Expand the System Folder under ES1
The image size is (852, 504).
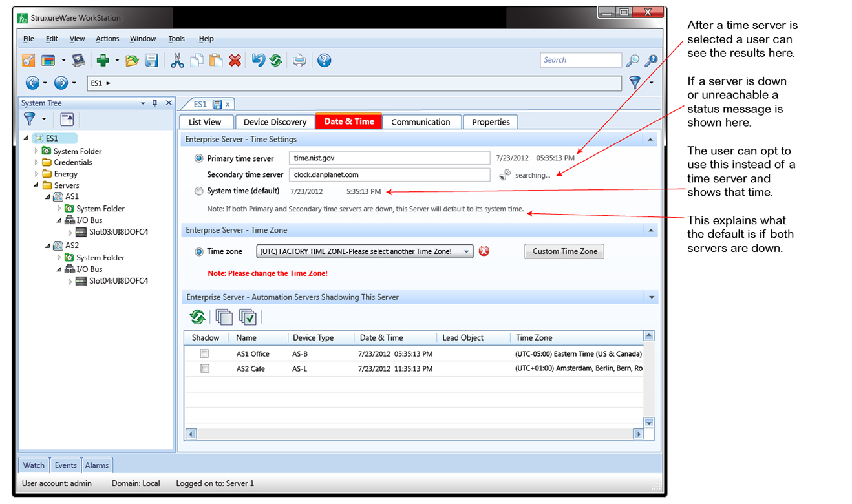coord(37,151)
